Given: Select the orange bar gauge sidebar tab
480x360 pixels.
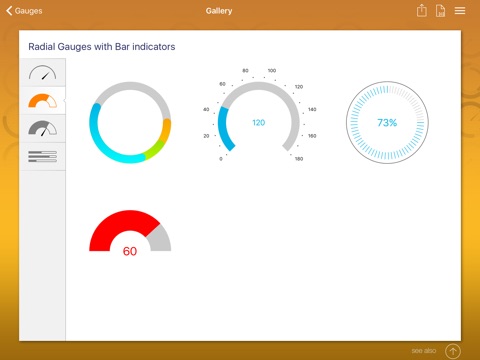Looking at the screenshot, I should pyautogui.click(x=42, y=101).
